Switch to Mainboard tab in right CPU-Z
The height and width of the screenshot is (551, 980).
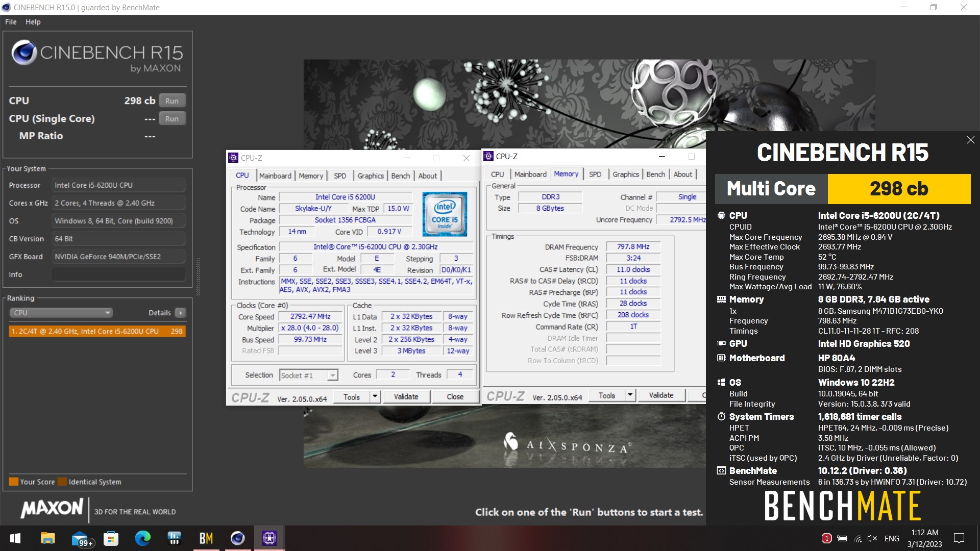pyautogui.click(x=530, y=174)
